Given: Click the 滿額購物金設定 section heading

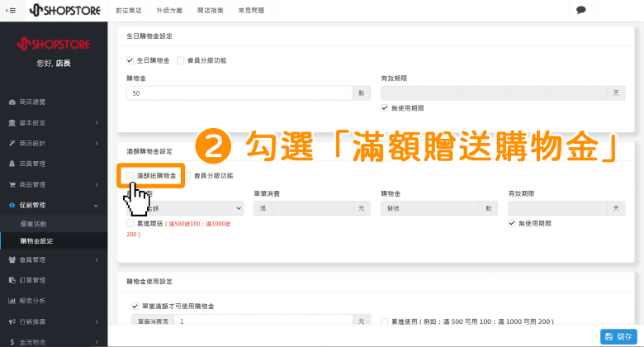Looking at the screenshot, I should pyautogui.click(x=149, y=151).
